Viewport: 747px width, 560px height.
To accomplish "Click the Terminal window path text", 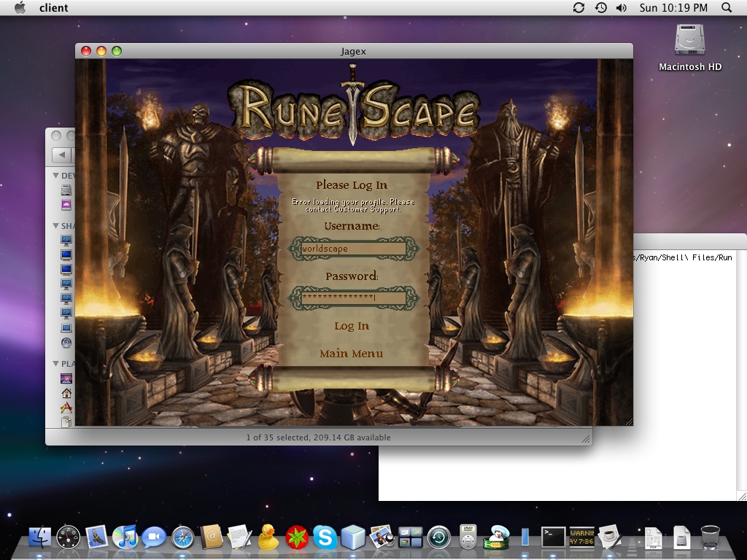I will click(683, 257).
